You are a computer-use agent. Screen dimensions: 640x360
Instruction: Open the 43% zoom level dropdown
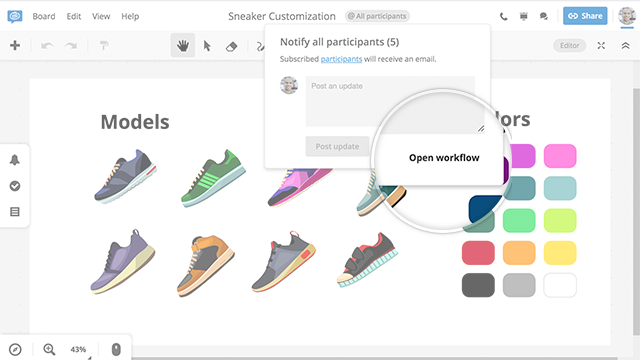[x=78, y=349]
